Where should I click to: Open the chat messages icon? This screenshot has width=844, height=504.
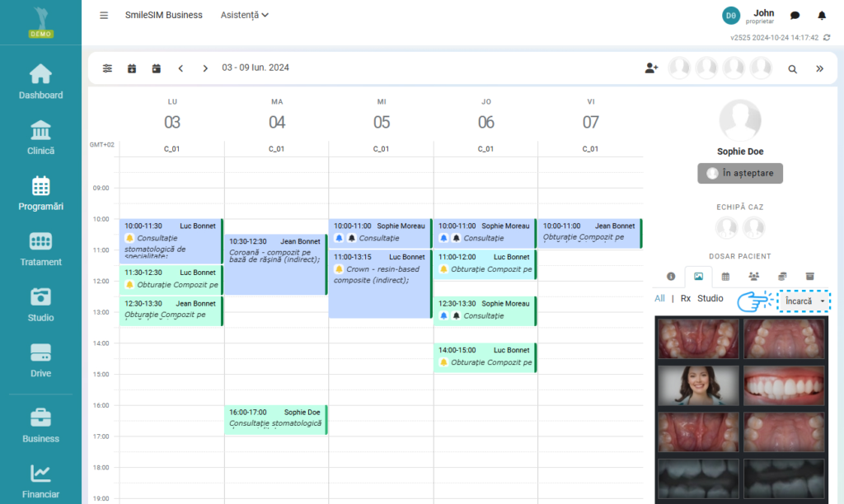(795, 15)
